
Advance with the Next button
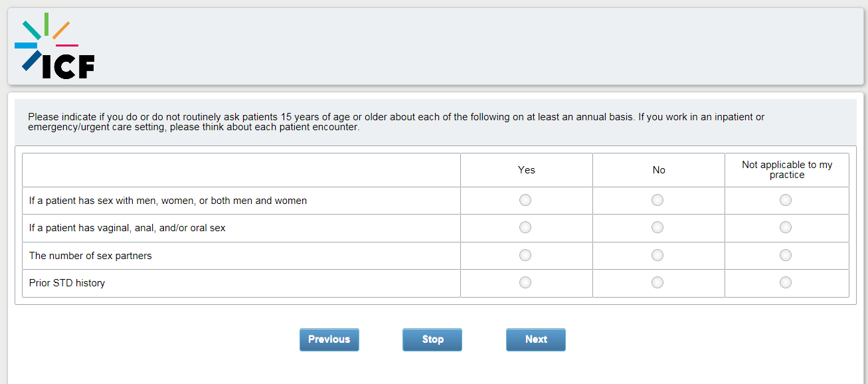tap(536, 339)
